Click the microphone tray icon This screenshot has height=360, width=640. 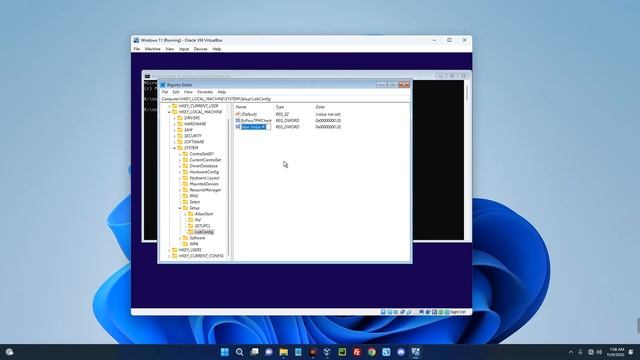point(580,352)
